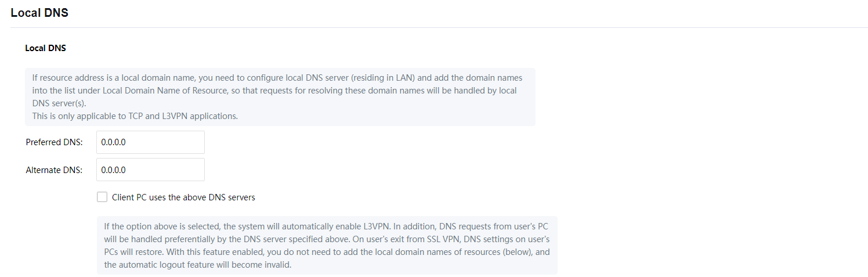
Task: Click the Preferred DNS input field
Action: pos(150,142)
